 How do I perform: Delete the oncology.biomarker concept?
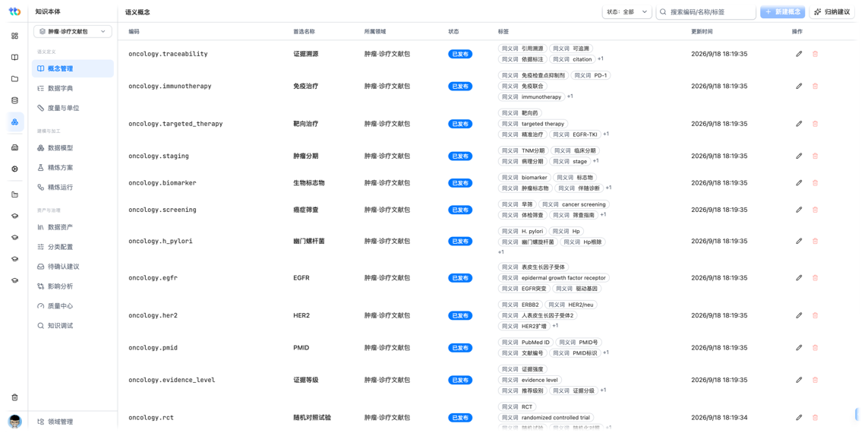pyautogui.click(x=815, y=183)
